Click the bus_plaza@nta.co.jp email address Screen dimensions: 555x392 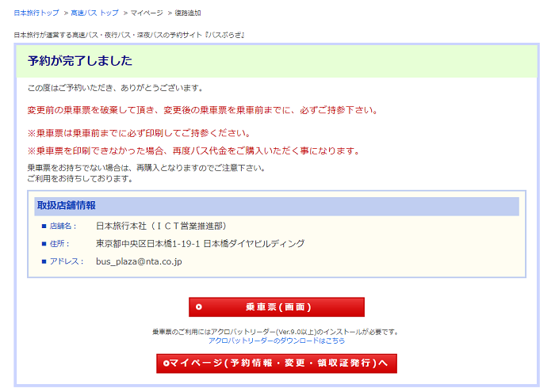139,261
